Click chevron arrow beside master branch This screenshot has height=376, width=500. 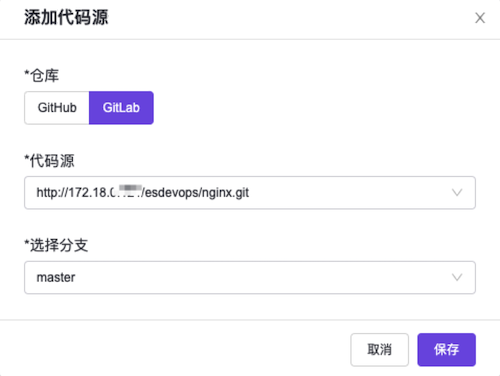(x=457, y=277)
